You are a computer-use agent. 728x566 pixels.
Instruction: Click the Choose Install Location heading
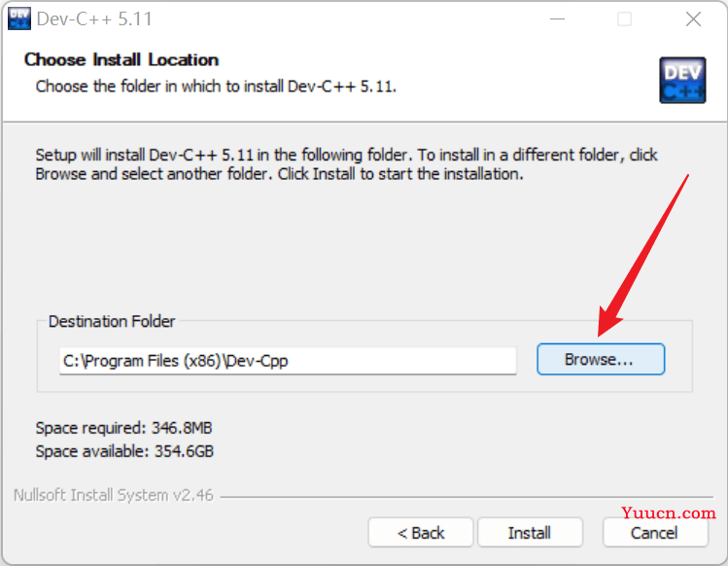(121, 60)
